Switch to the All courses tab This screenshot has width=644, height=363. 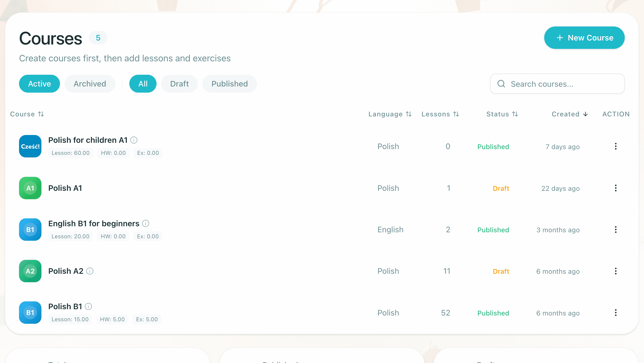[x=143, y=84]
